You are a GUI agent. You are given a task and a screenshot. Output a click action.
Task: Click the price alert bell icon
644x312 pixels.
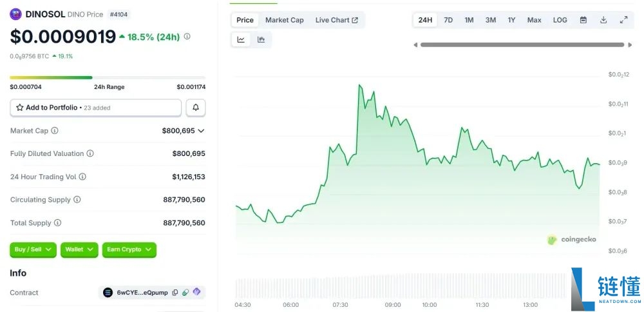pyautogui.click(x=196, y=108)
